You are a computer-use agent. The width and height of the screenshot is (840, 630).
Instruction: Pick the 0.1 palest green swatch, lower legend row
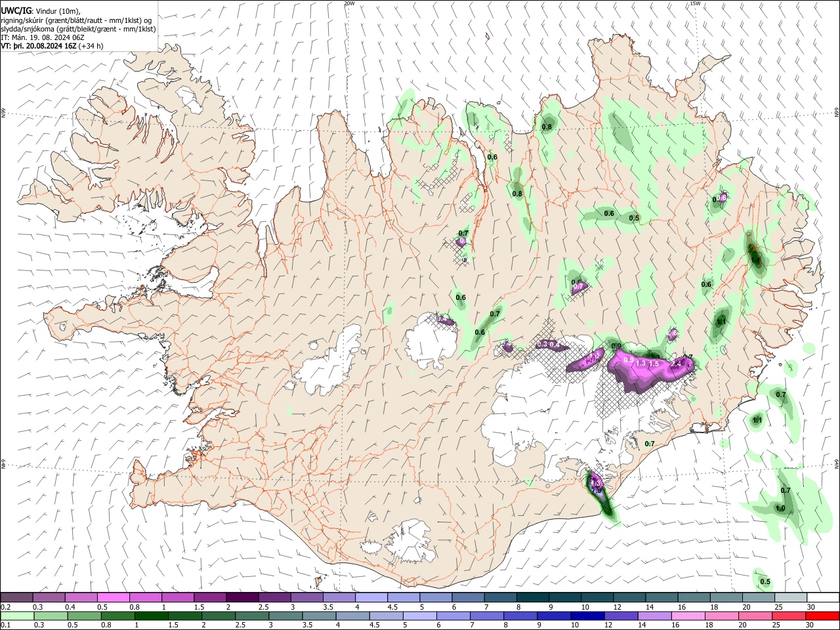click(17, 616)
